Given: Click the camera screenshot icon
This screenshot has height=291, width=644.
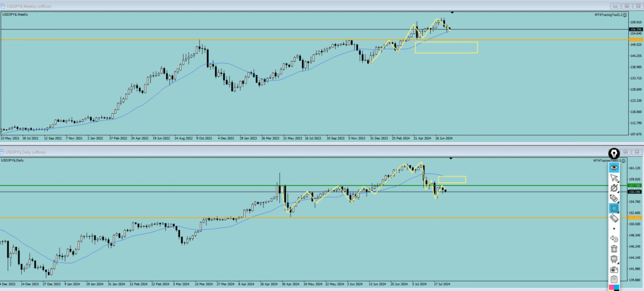Looking at the screenshot, I should (614, 269).
